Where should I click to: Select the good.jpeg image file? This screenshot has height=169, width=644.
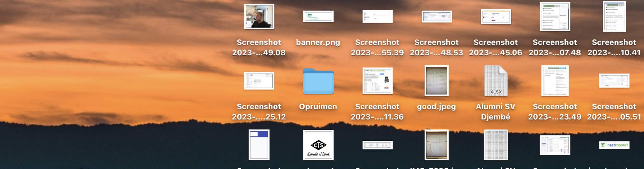click(x=436, y=81)
